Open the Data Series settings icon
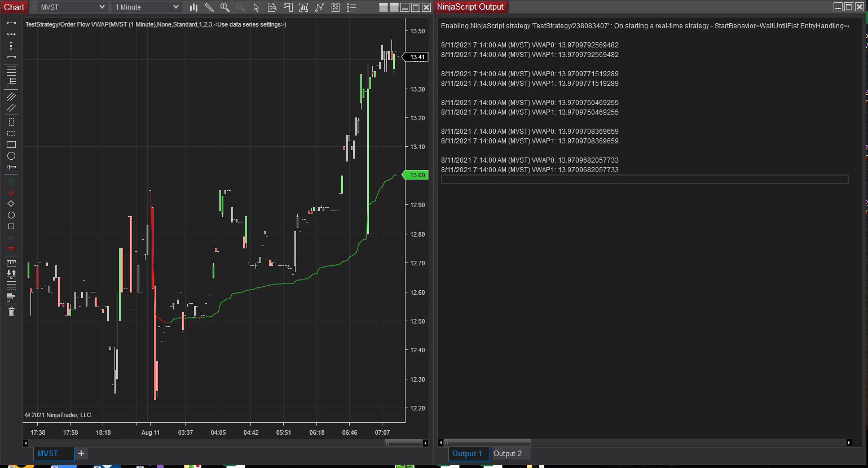This screenshot has height=468, width=868. click(304, 7)
